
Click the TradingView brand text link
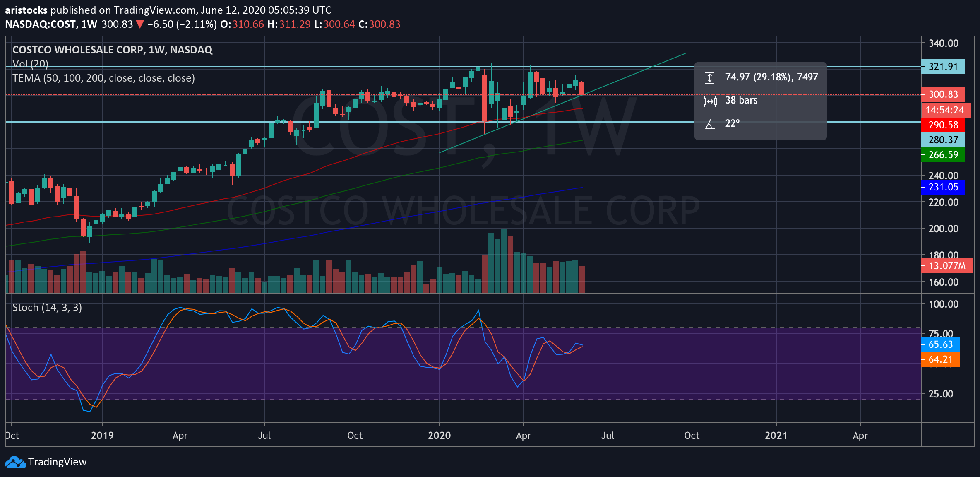(x=57, y=462)
